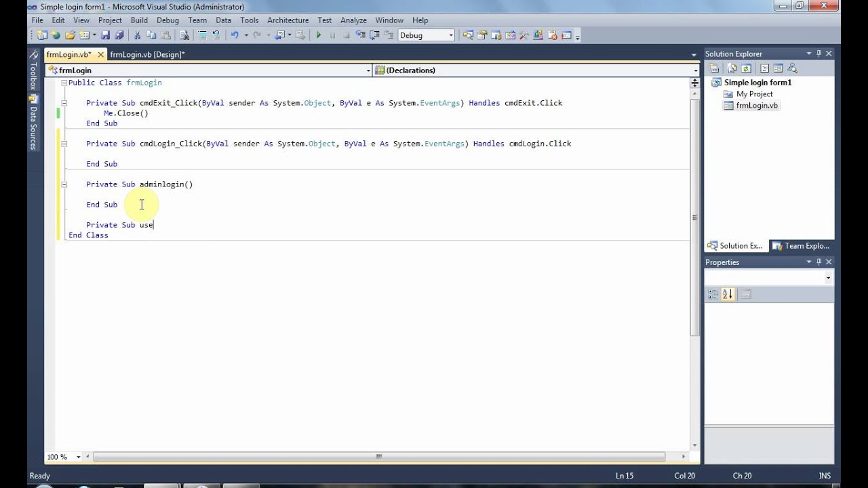Collapse the cmdExit_Click sub outline
The width and height of the screenshot is (868, 488).
[x=64, y=103]
